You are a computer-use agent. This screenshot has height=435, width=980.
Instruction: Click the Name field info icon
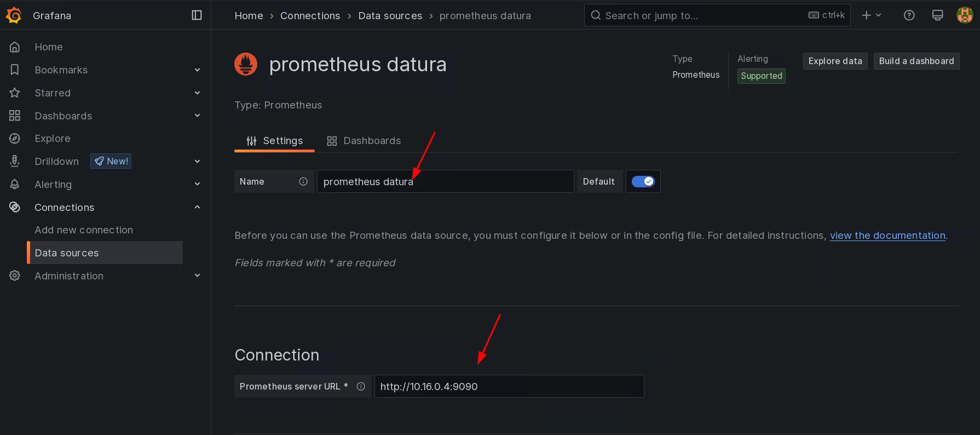point(303,181)
